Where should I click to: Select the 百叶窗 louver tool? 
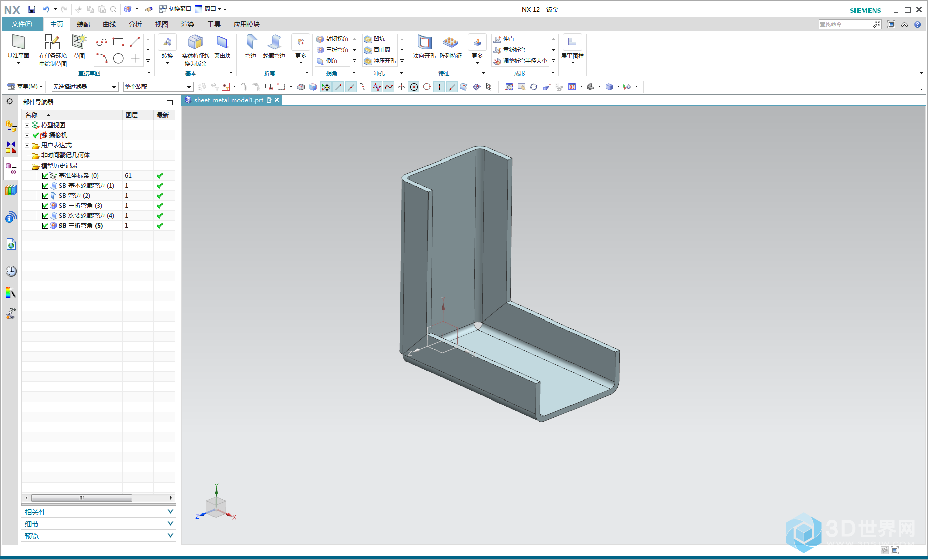click(x=377, y=50)
